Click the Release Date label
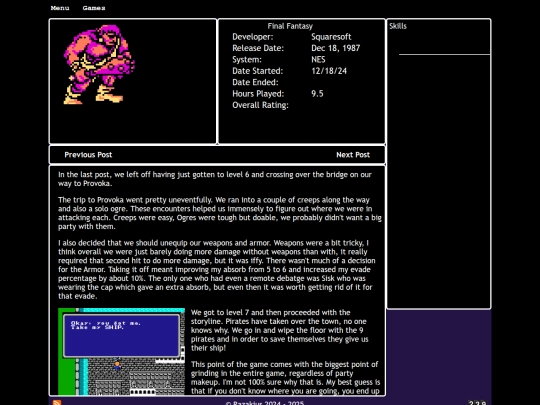 258,48
